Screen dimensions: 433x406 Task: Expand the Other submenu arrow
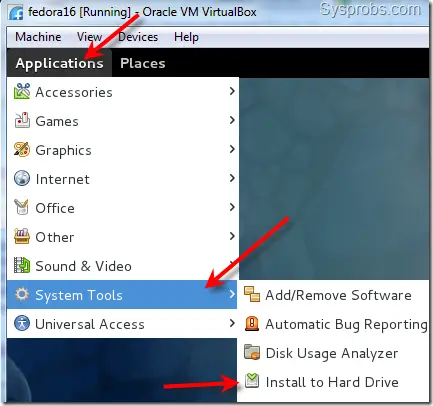click(x=232, y=236)
